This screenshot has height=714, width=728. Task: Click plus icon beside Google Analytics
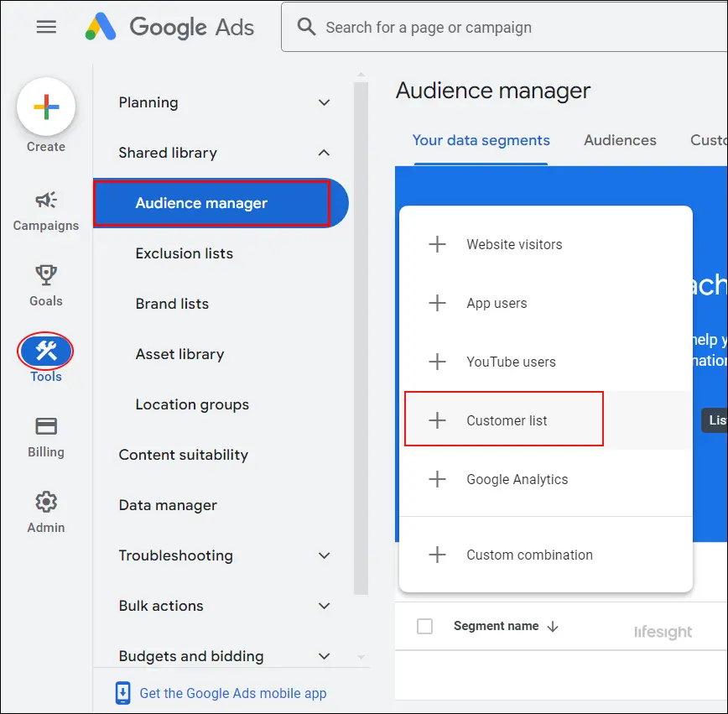(437, 479)
